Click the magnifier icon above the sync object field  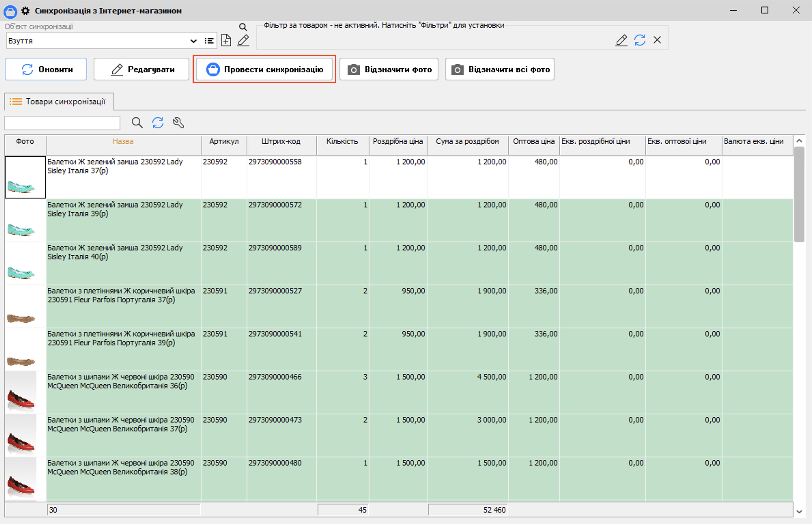(x=242, y=27)
